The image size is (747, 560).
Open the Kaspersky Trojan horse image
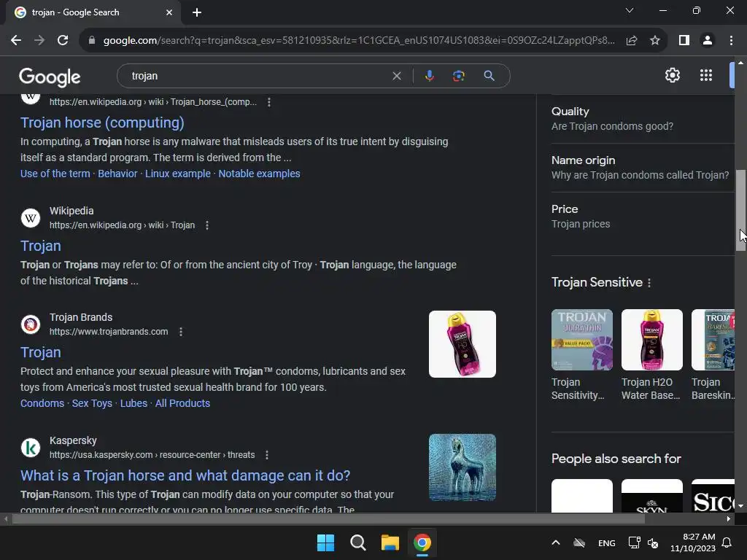[462, 467]
